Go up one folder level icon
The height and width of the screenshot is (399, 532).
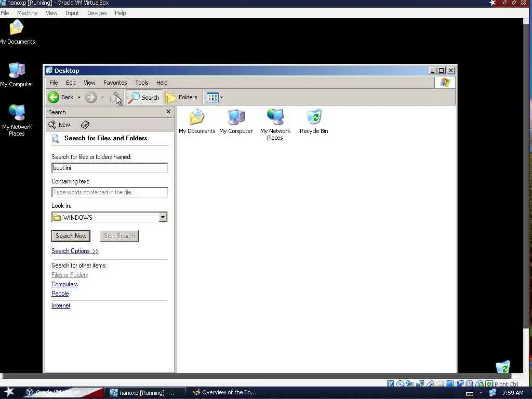116,97
